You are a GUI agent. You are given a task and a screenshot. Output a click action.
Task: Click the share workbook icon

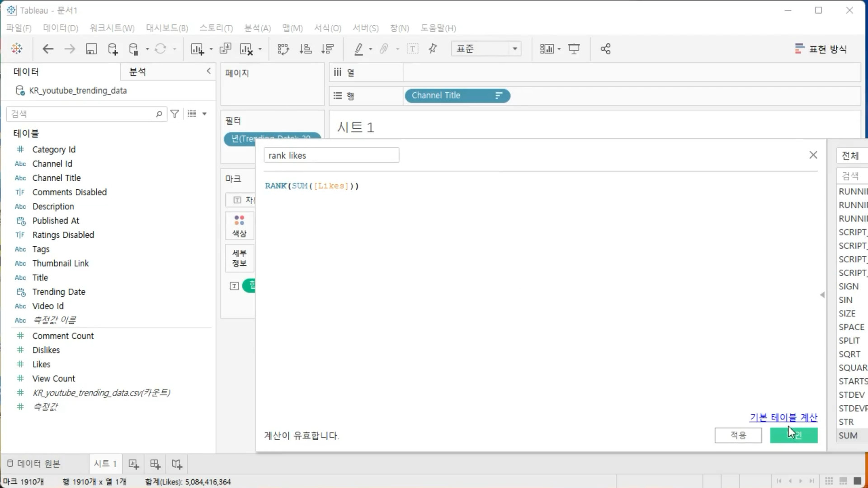click(605, 49)
